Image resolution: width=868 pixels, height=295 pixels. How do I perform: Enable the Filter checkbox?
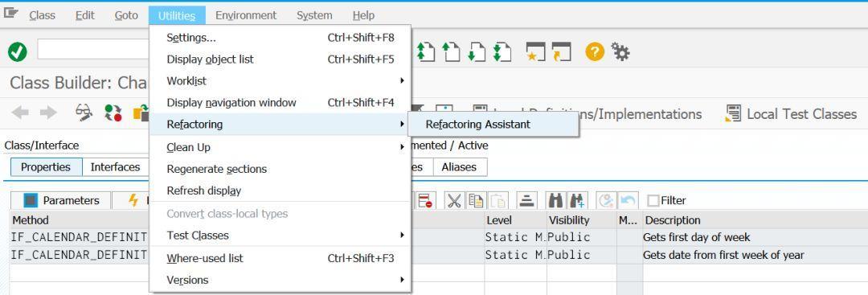pyautogui.click(x=653, y=200)
